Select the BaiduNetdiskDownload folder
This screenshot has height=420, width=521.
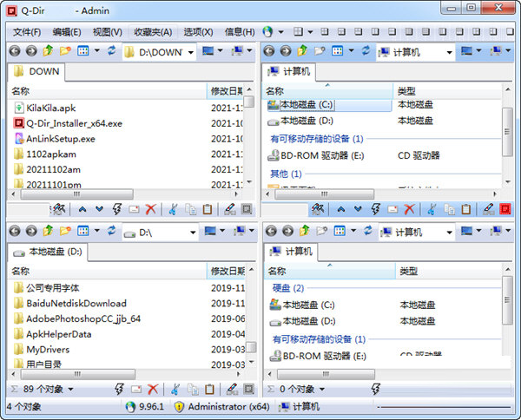click(75, 303)
